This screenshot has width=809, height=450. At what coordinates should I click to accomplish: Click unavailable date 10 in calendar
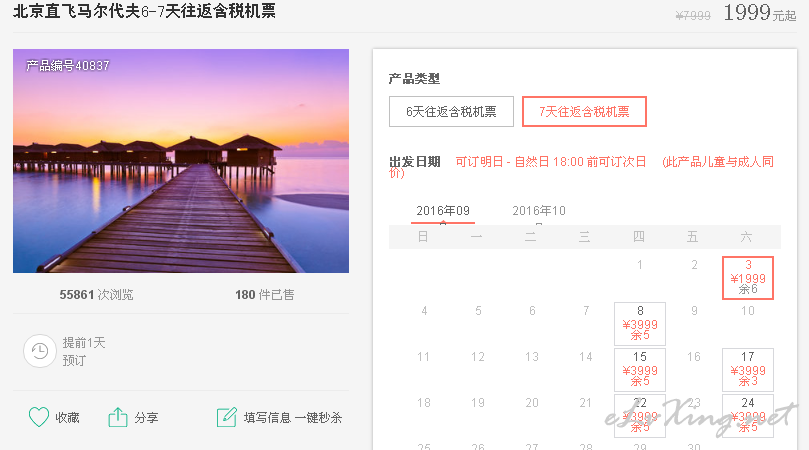click(x=748, y=311)
